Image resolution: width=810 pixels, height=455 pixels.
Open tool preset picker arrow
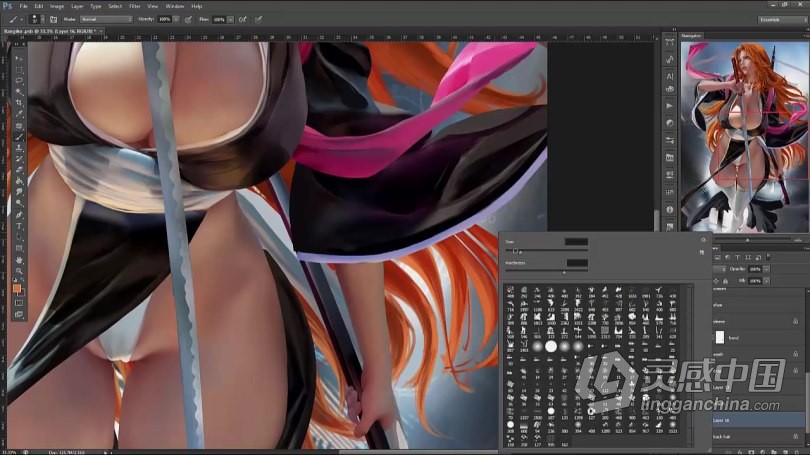[x=22, y=19]
